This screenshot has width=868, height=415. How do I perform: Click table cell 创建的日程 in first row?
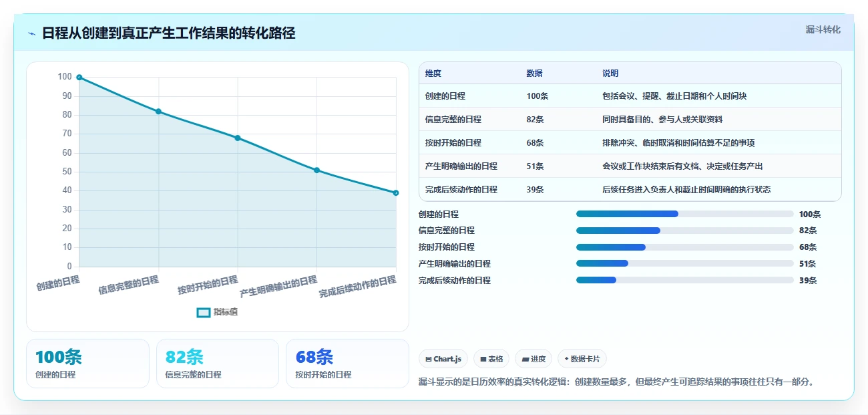point(445,96)
